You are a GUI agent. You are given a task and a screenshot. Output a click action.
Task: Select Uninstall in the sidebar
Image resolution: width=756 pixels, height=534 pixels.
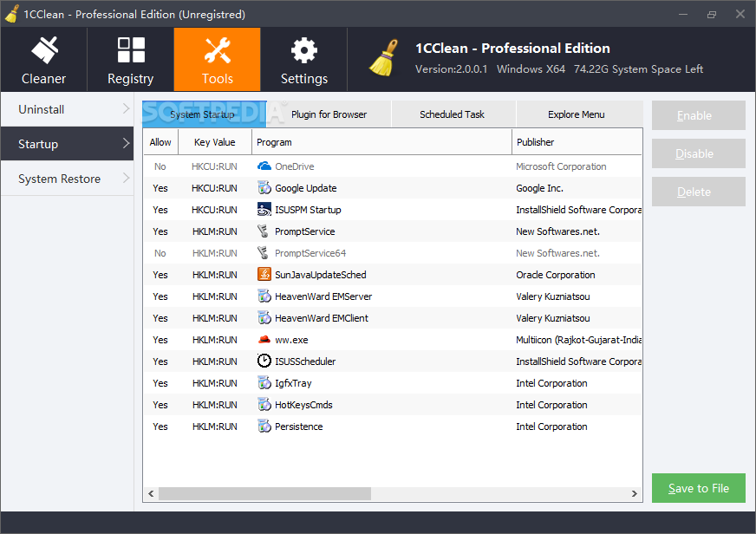[x=67, y=109]
